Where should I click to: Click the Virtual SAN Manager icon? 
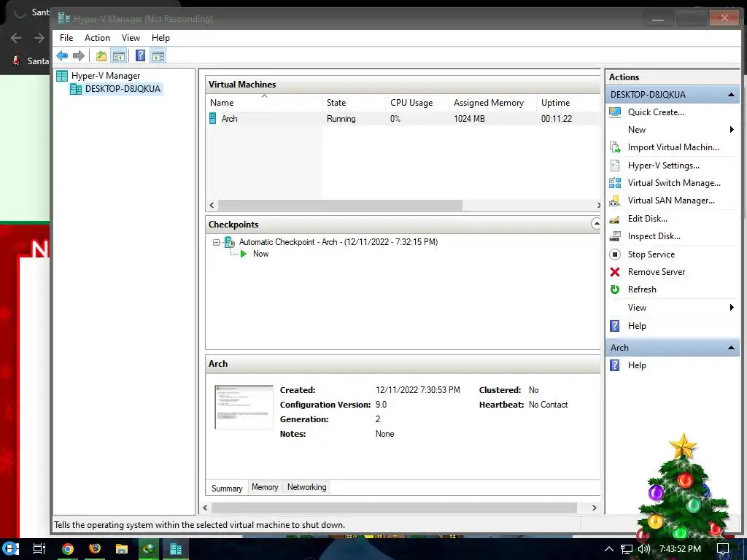615,201
